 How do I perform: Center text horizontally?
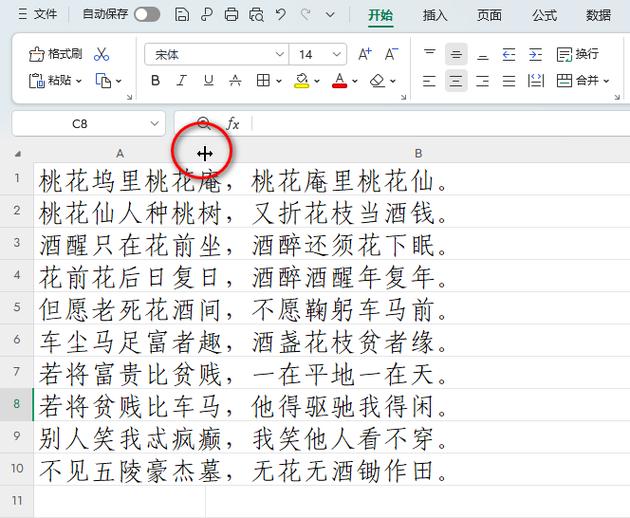pyautogui.click(x=456, y=80)
